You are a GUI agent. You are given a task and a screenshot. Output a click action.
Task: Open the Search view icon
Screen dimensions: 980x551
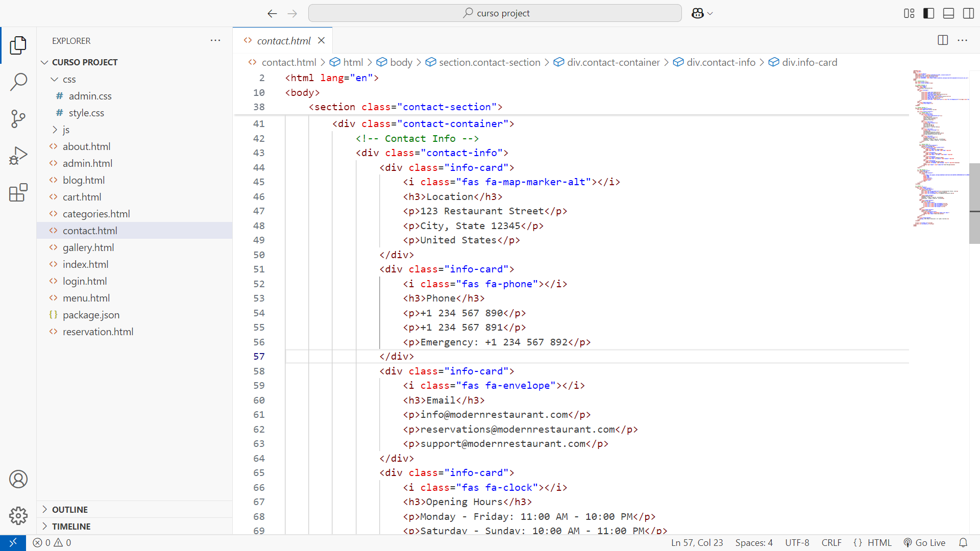pyautogui.click(x=18, y=82)
